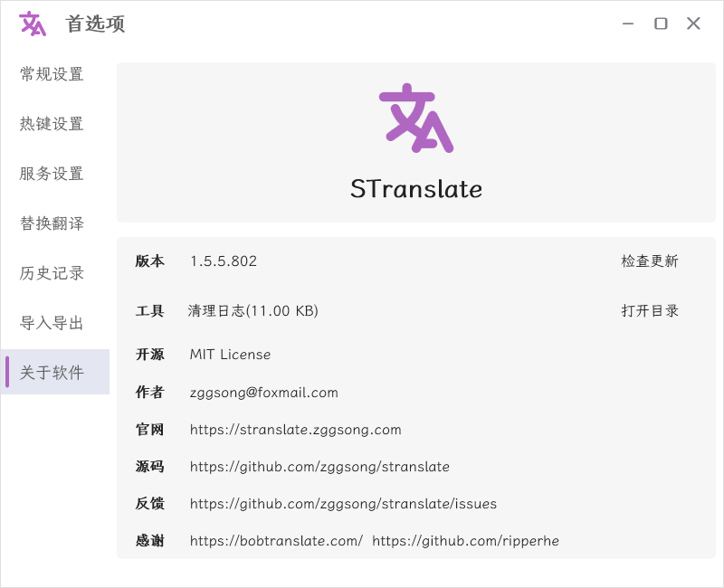Click the STranslate logo icon in the title bar
Screen dimensions: 724x588
31,24
